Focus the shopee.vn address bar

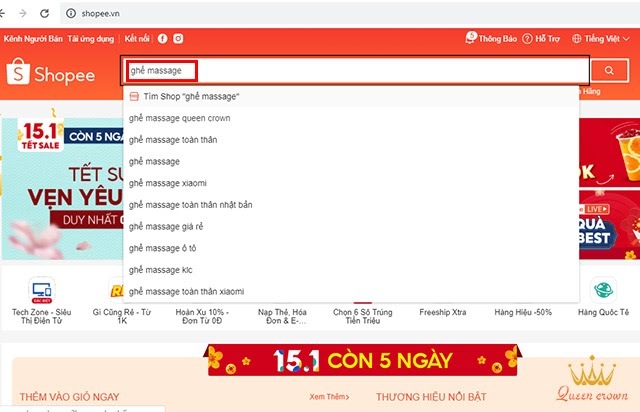coord(351,13)
